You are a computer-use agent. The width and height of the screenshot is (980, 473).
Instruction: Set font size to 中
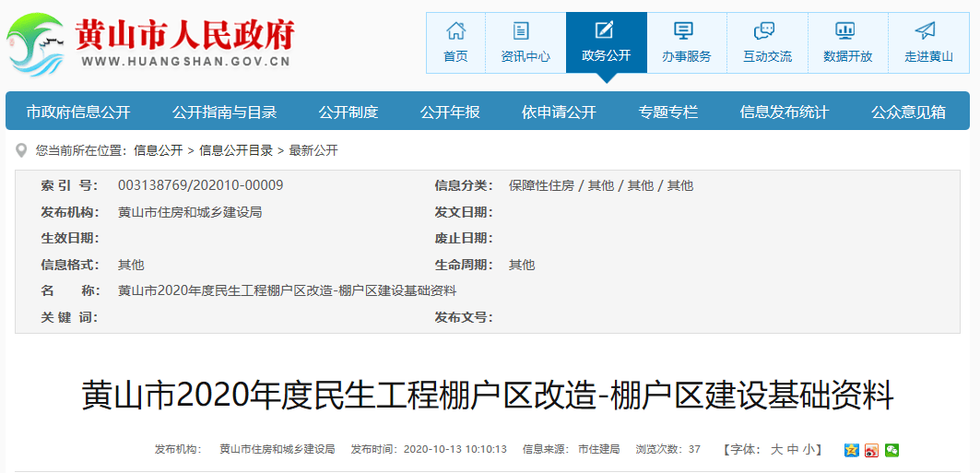tap(793, 449)
